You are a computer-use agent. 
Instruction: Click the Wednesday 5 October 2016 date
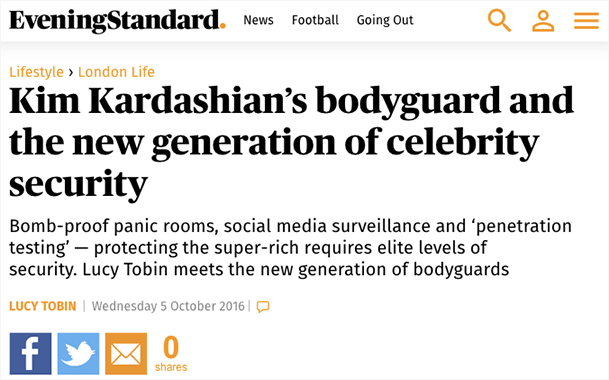coord(168,306)
